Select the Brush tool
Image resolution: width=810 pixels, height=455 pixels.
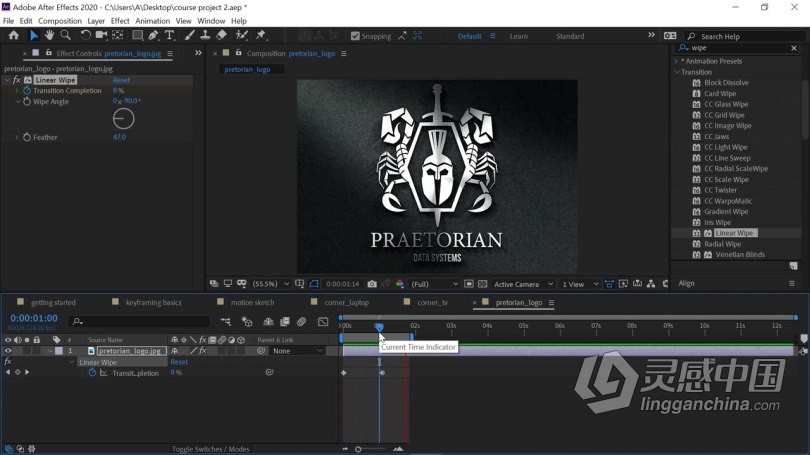tap(190, 35)
